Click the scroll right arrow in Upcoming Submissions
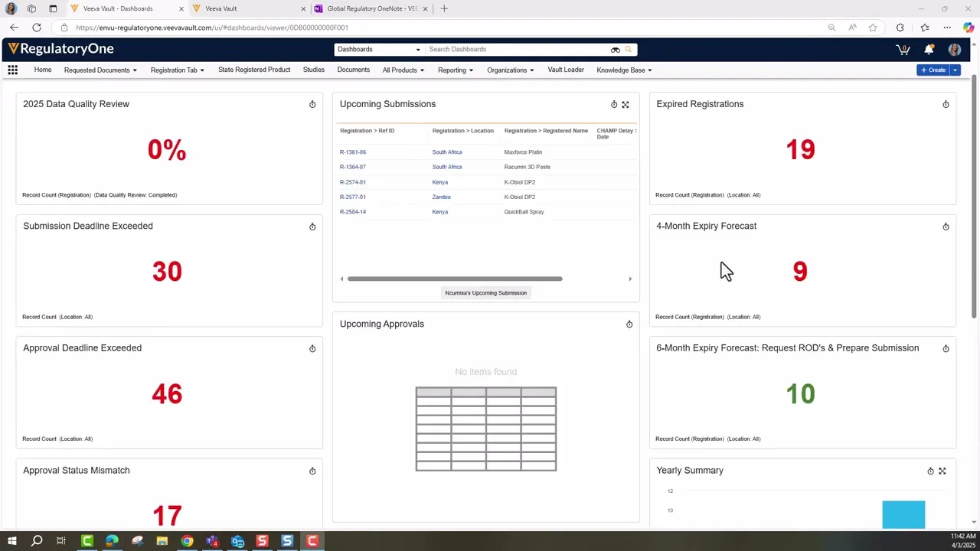Screen dimensions: 980x551 click(x=630, y=279)
